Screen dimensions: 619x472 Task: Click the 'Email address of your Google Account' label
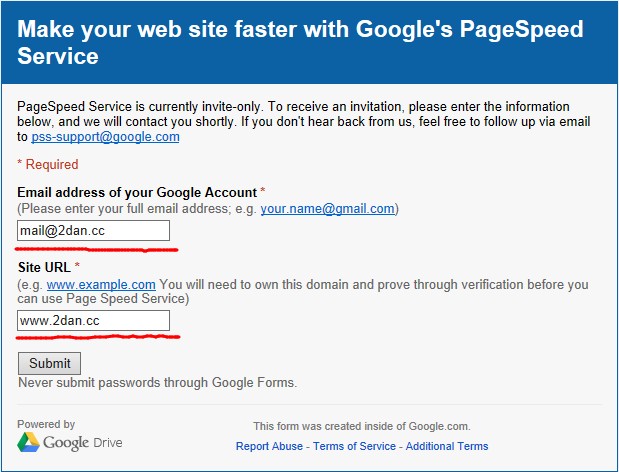(137, 192)
